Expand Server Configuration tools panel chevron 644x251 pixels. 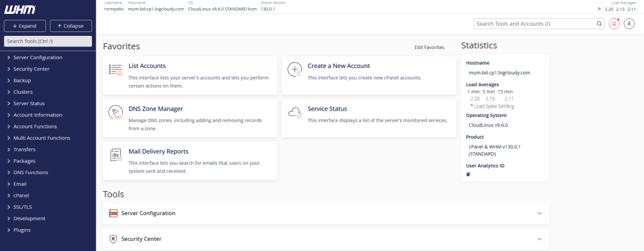[540, 213]
